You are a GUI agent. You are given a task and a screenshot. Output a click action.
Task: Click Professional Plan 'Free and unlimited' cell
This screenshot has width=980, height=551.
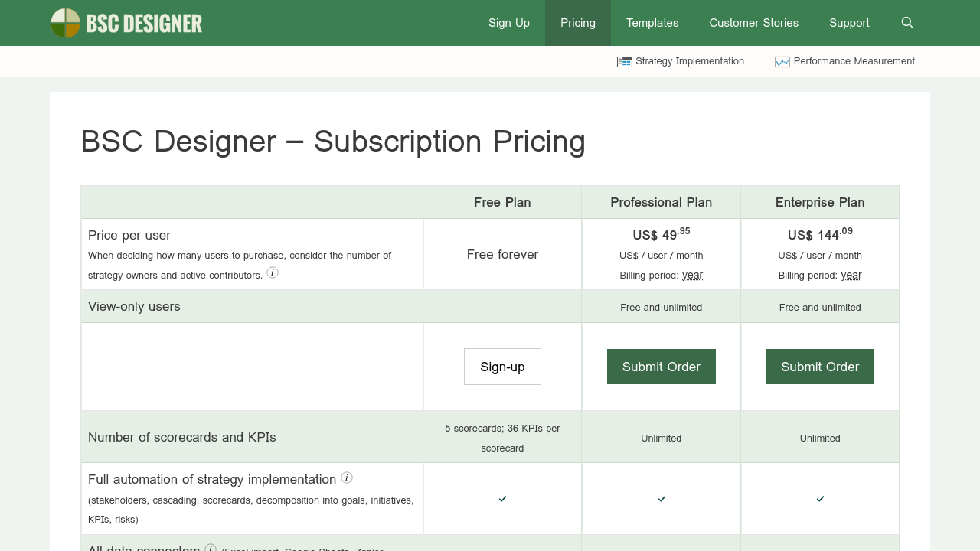[661, 307]
